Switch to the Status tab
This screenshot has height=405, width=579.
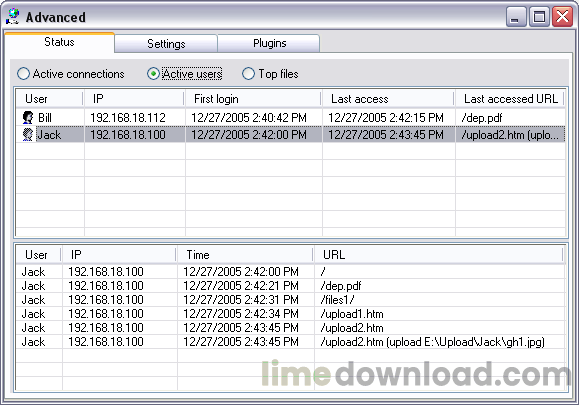point(59,42)
